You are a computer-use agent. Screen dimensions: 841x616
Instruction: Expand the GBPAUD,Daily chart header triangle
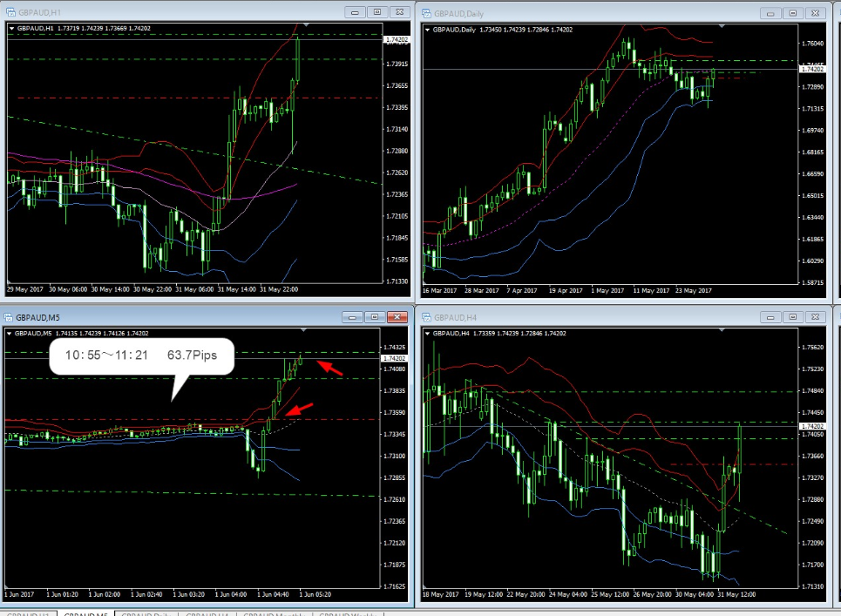(x=427, y=30)
